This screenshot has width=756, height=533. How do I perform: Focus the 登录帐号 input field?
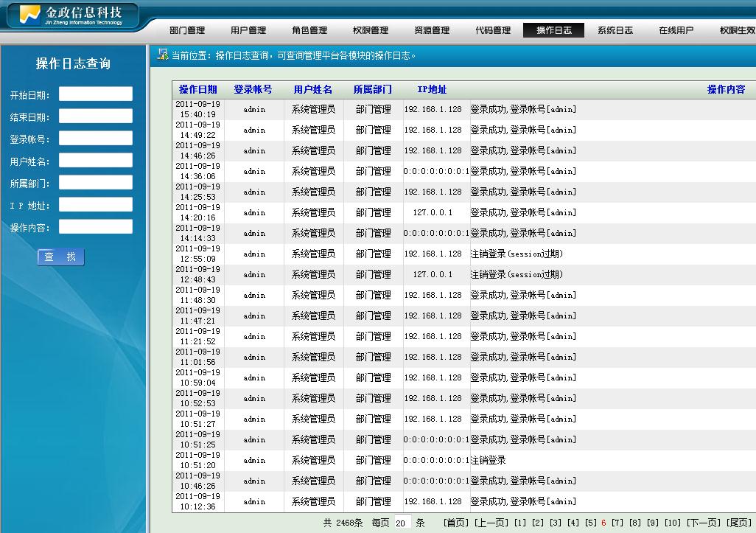(96, 139)
